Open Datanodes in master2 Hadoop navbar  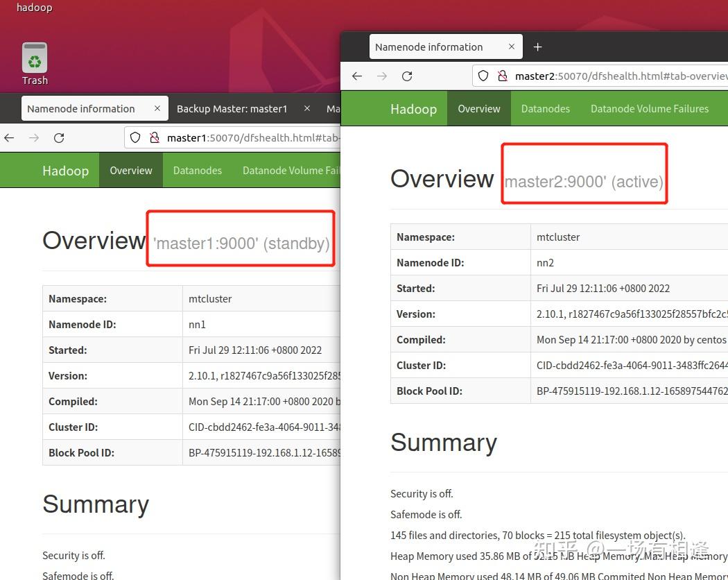coord(546,109)
